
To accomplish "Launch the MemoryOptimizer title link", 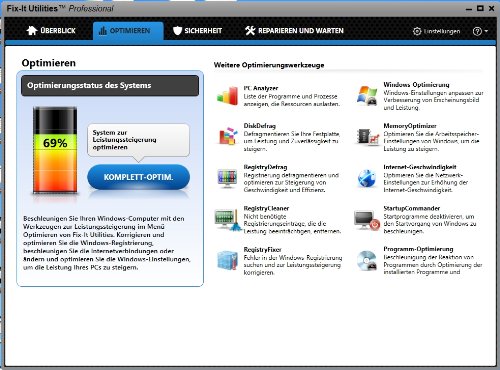I will click(410, 126).
